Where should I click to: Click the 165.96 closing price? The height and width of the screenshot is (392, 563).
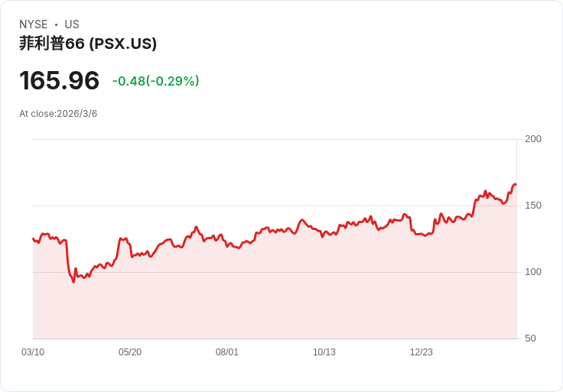(60, 80)
